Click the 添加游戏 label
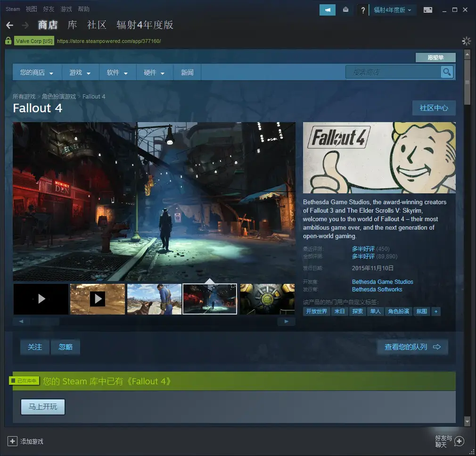Viewport: 476px width, 456px height. [32, 441]
